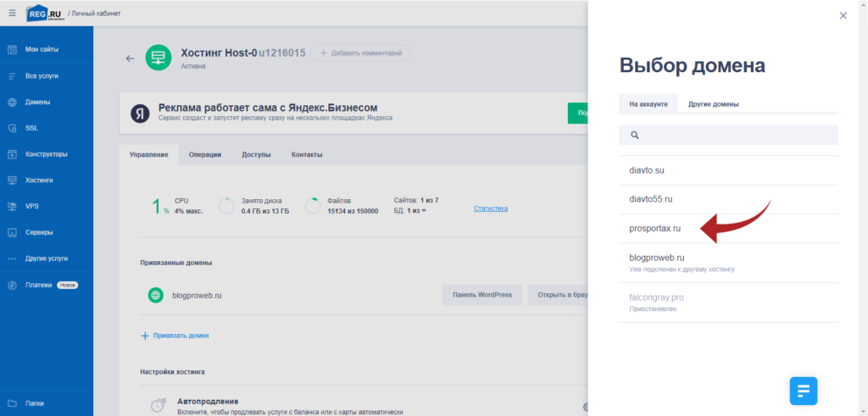The width and height of the screenshot is (868, 416).
Task: Open VPS section label in sidebar
Action: (32, 207)
